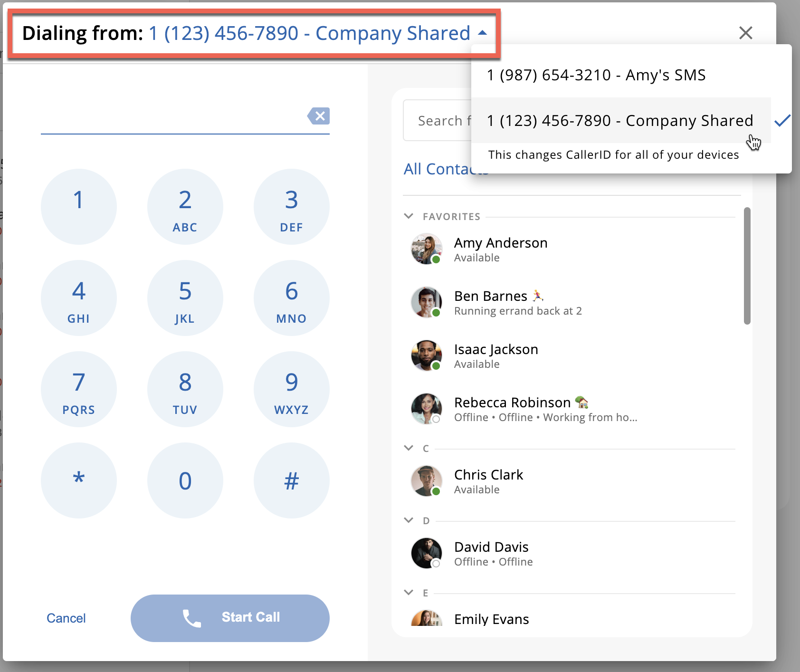Screen dimensions: 800x672
Task: Click Isaac Jackson's avatar
Action: point(426,355)
